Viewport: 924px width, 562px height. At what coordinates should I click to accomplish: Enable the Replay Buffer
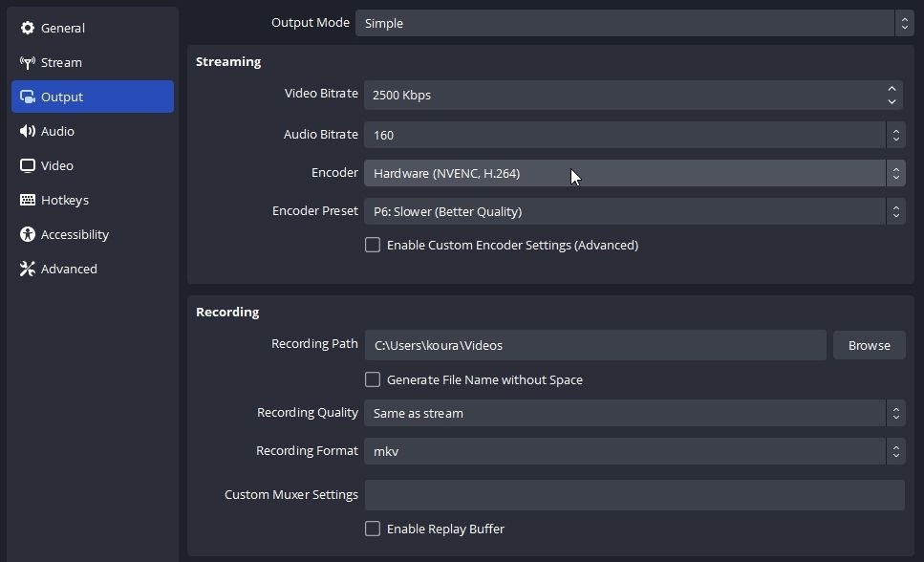373,529
